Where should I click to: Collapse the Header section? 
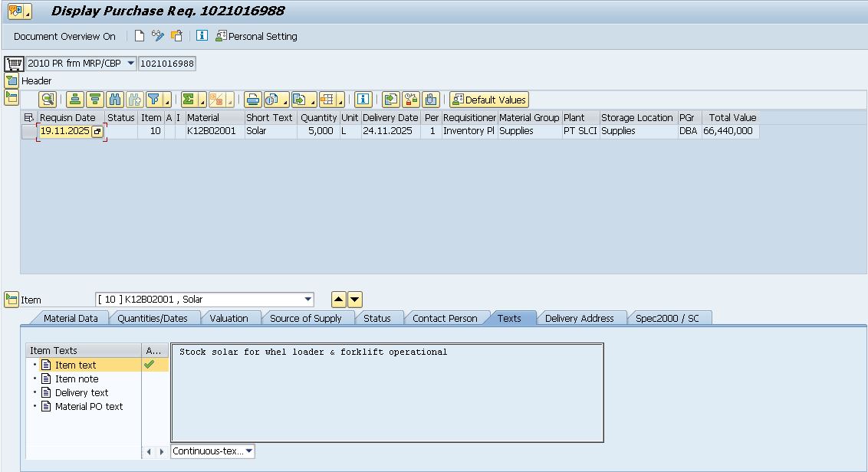12,80
